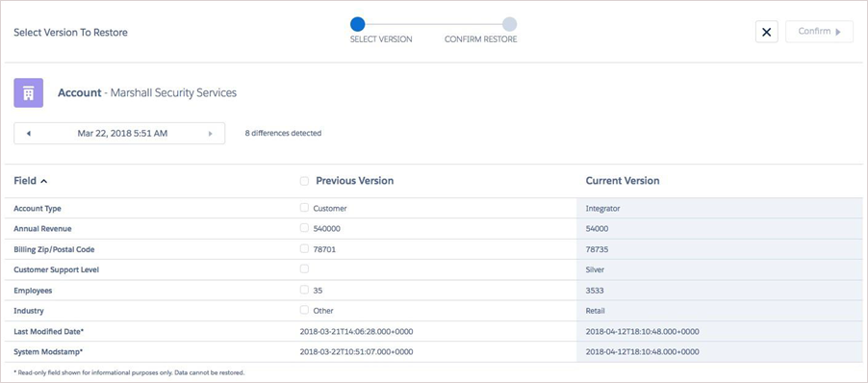Click the Field column header
This screenshot has height=383, width=868.
point(25,181)
